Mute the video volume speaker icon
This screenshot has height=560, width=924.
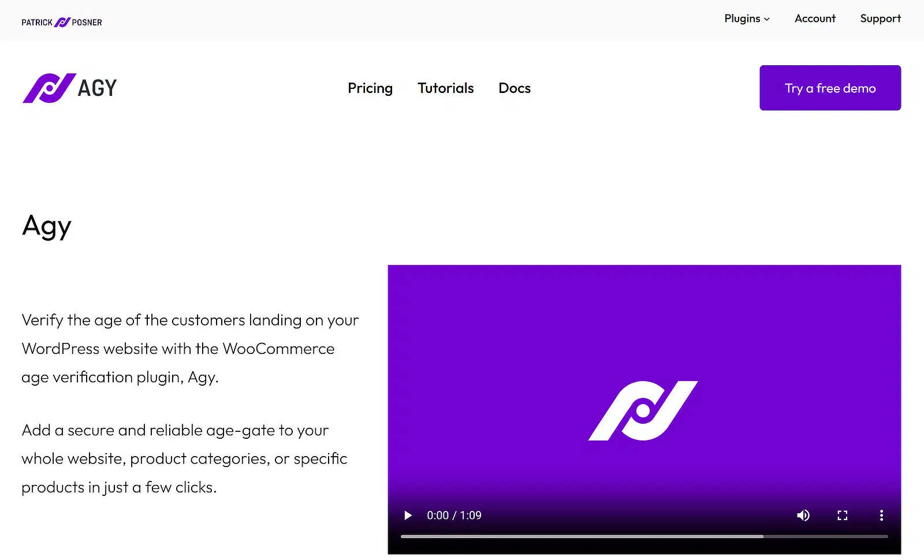803,515
